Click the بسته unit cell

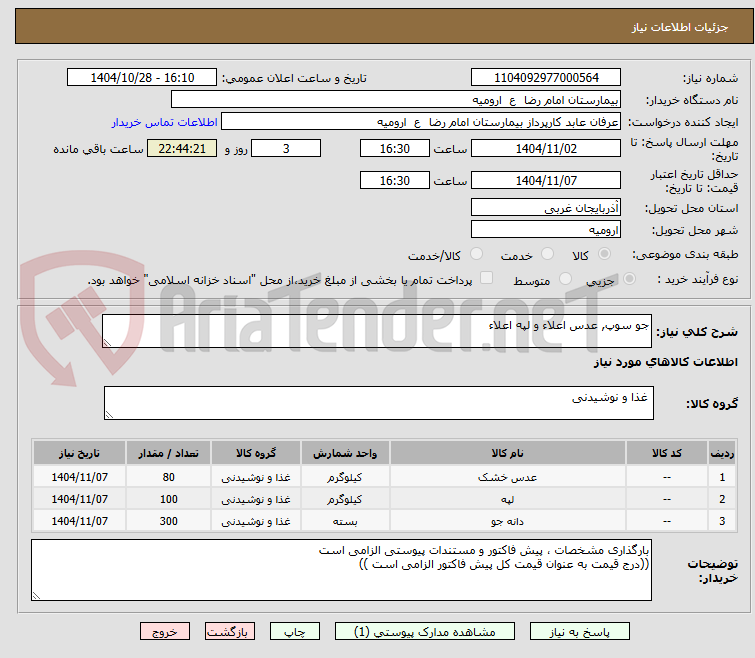(x=345, y=521)
